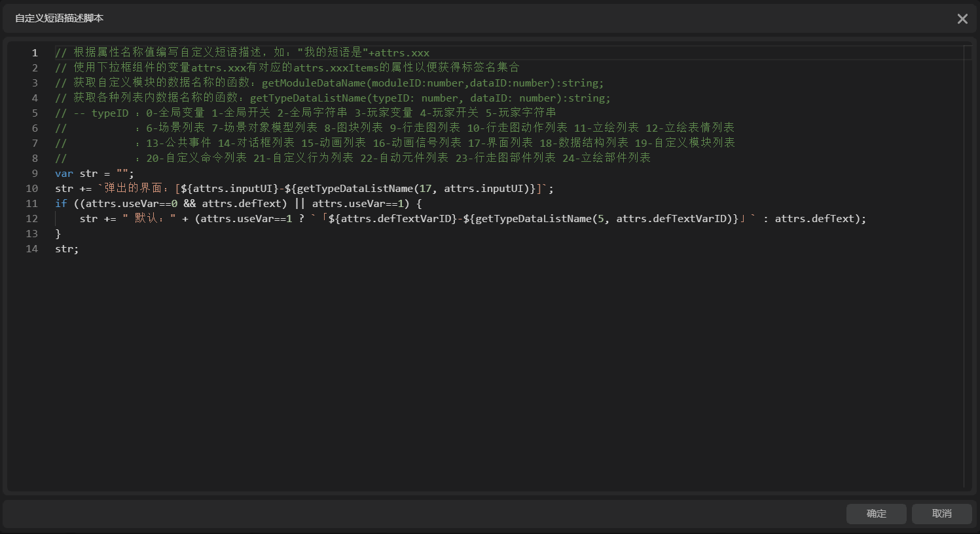Click line number 4 in the gutter

click(x=35, y=98)
